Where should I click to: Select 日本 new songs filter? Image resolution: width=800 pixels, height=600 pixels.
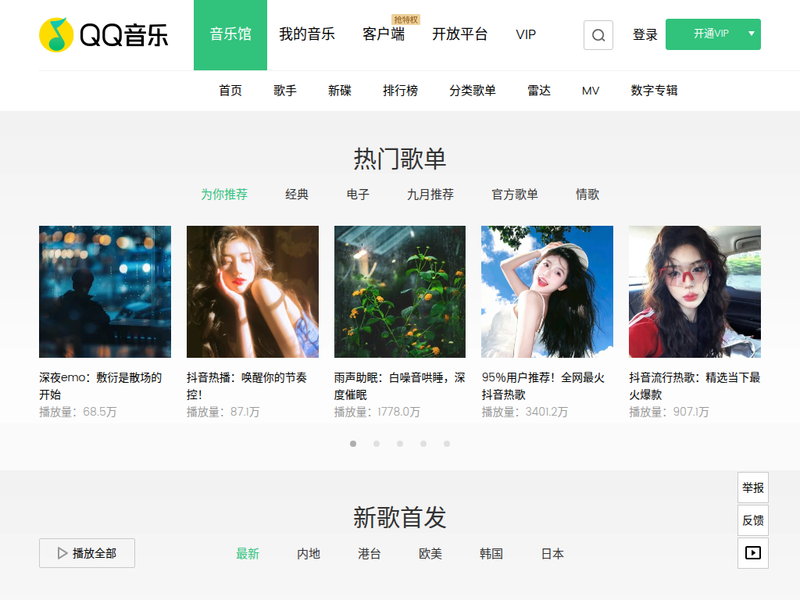(x=553, y=554)
